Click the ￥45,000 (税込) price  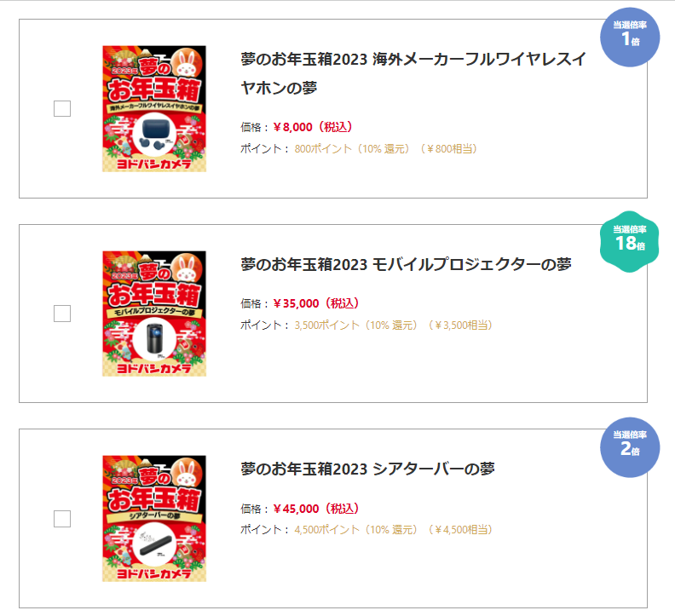pyautogui.click(x=316, y=509)
